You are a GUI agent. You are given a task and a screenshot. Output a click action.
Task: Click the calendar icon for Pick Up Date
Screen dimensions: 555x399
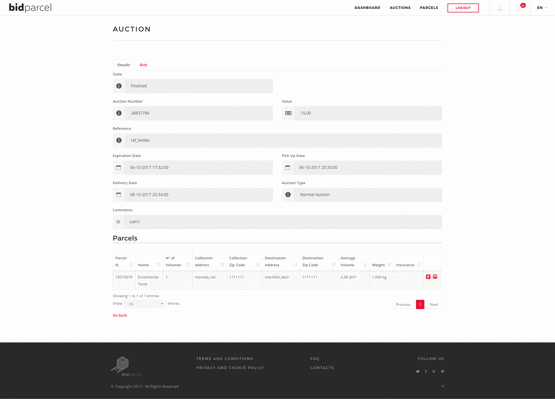[287, 167]
